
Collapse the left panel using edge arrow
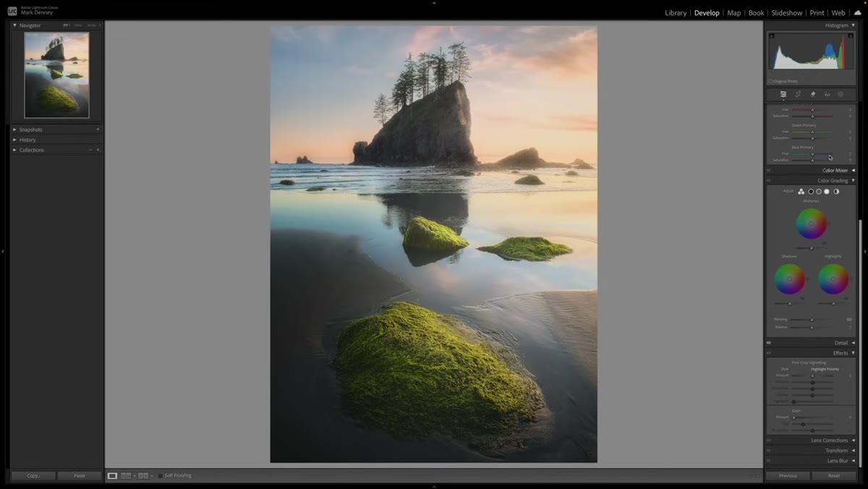coord(3,252)
